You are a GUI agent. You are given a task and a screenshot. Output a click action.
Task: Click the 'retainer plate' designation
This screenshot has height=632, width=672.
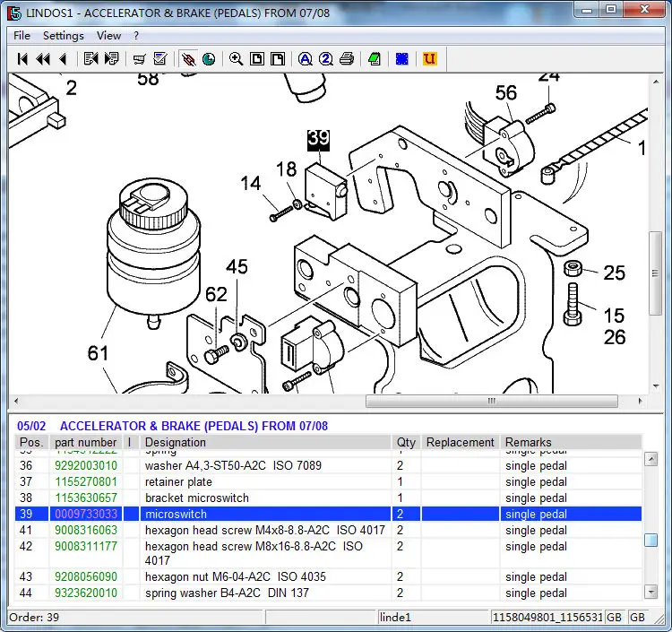[178, 482]
